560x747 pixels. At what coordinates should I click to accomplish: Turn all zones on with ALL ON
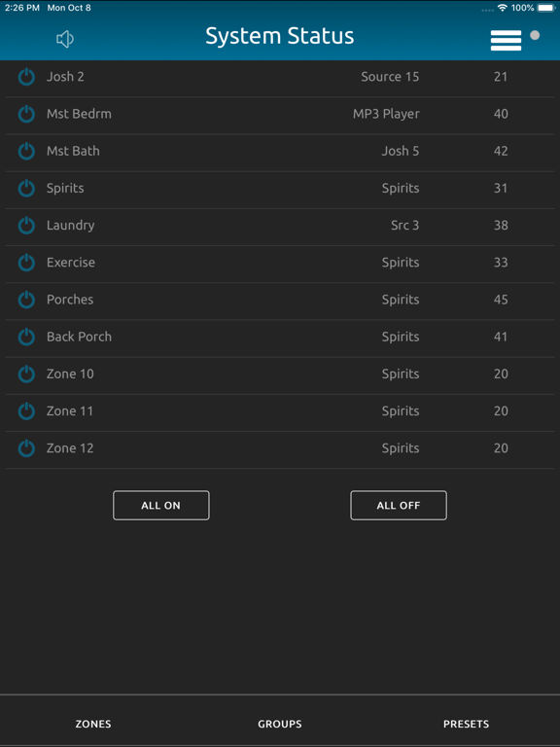[161, 506]
